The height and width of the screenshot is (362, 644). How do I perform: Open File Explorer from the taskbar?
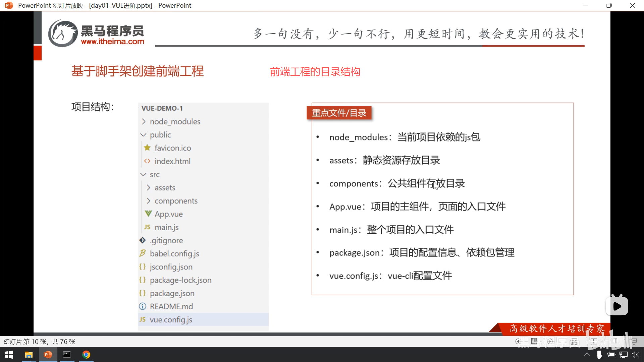click(x=29, y=355)
